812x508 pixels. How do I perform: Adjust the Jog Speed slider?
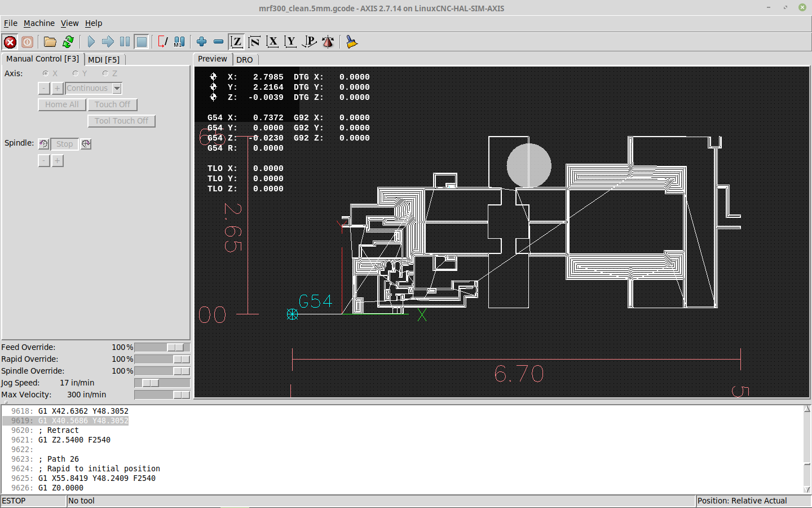(x=151, y=383)
